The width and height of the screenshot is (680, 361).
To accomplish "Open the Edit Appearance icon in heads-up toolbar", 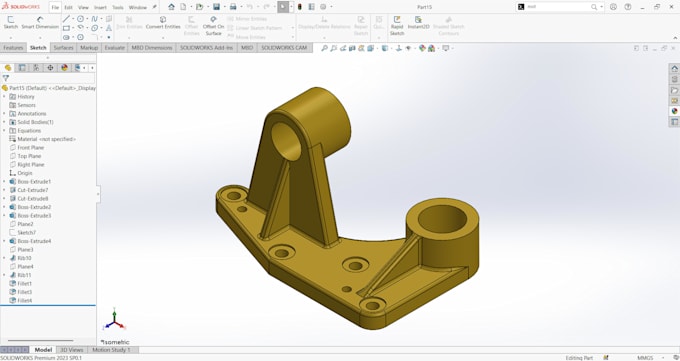I will (x=422, y=48).
